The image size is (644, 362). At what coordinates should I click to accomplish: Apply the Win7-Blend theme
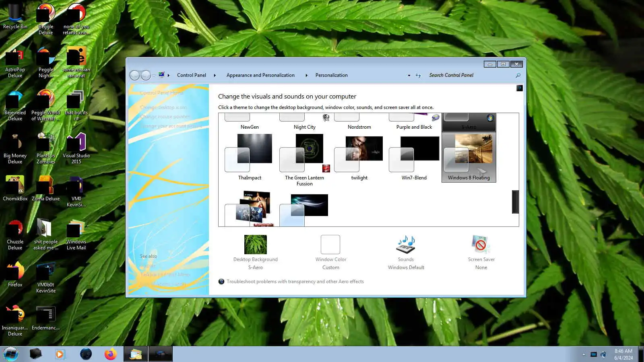414,157
